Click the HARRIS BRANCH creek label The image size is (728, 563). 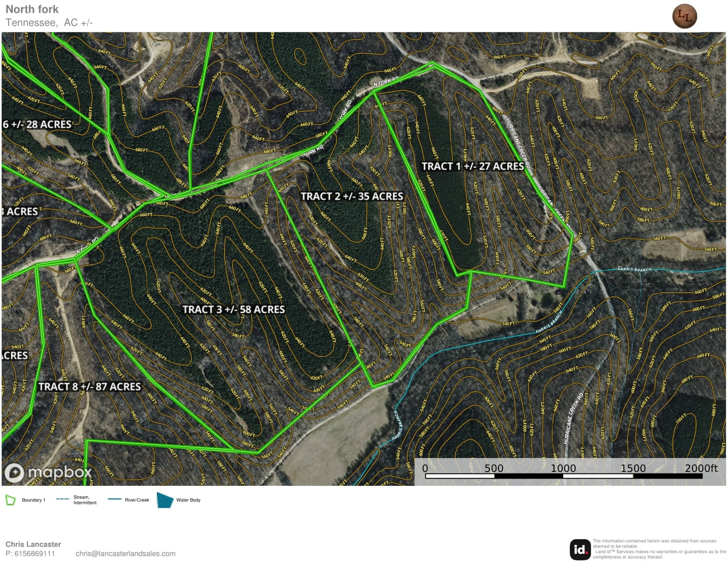coord(635,269)
